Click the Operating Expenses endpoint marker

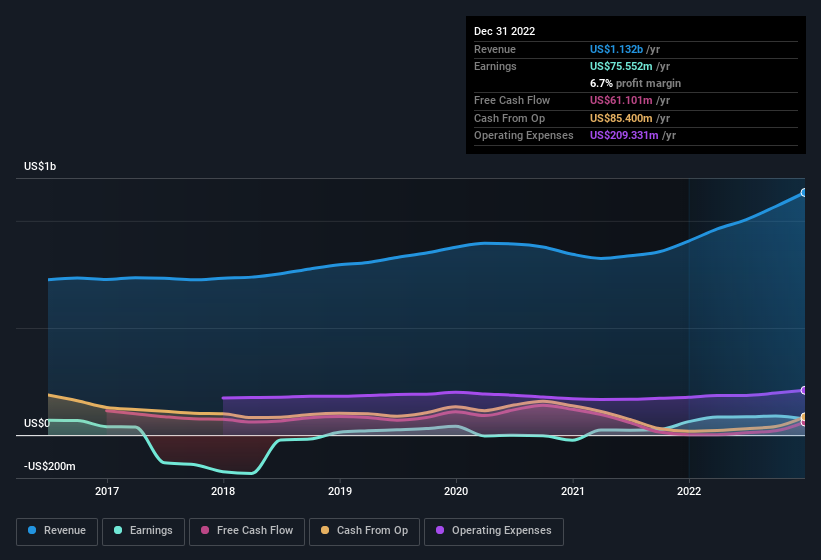804,390
